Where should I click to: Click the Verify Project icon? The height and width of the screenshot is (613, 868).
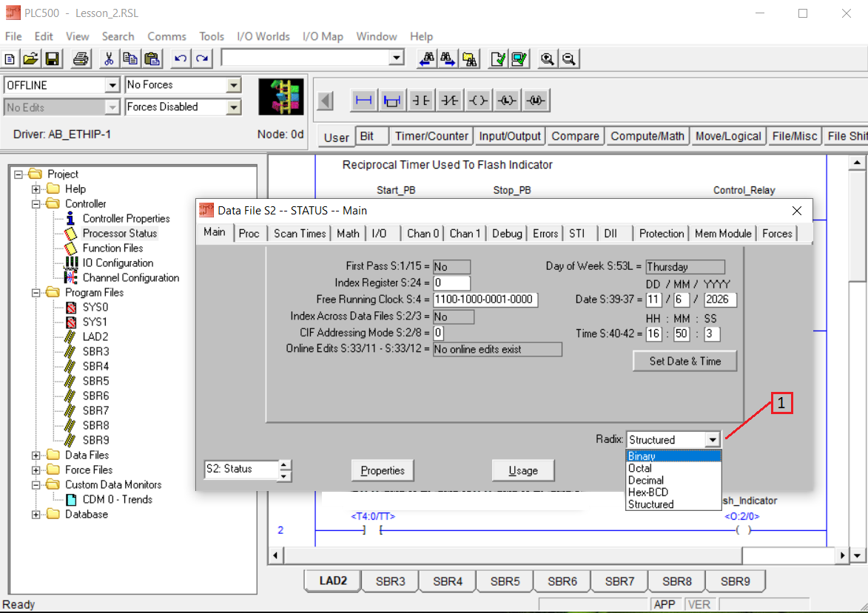click(519, 58)
